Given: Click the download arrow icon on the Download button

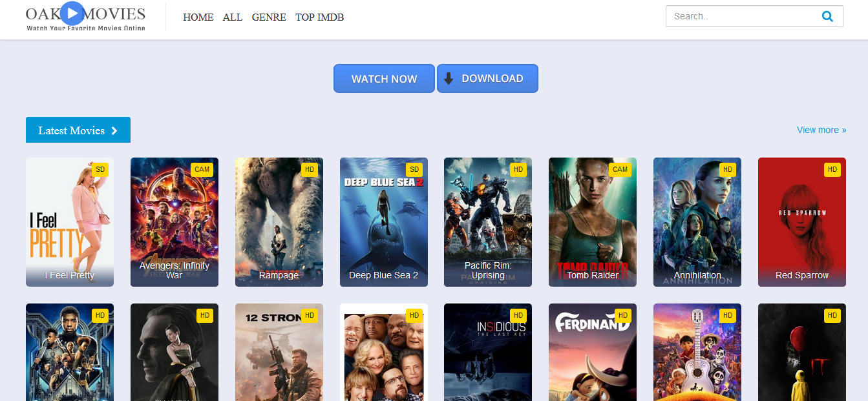Looking at the screenshot, I should [449, 78].
